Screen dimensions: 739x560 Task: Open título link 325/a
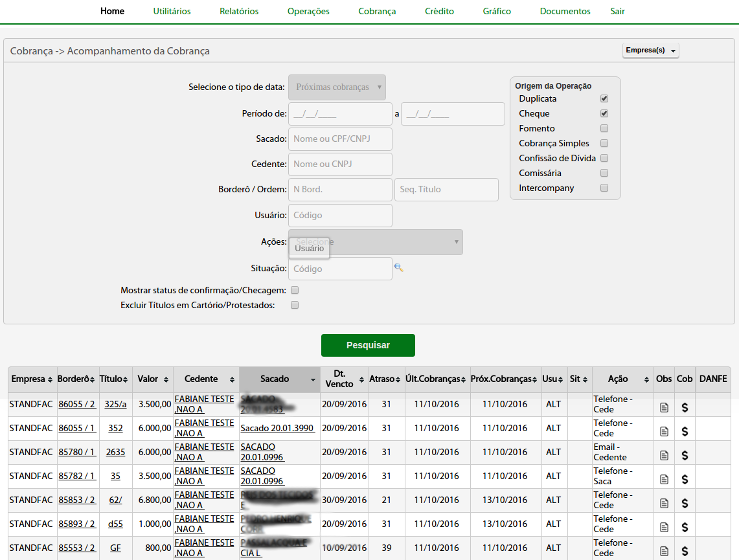pos(115,404)
